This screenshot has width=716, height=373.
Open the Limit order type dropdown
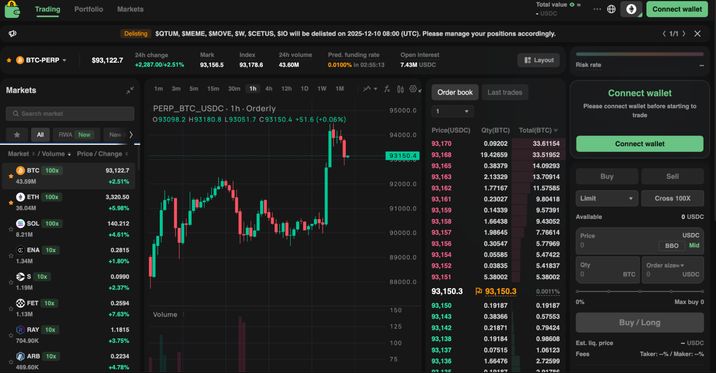pos(606,198)
